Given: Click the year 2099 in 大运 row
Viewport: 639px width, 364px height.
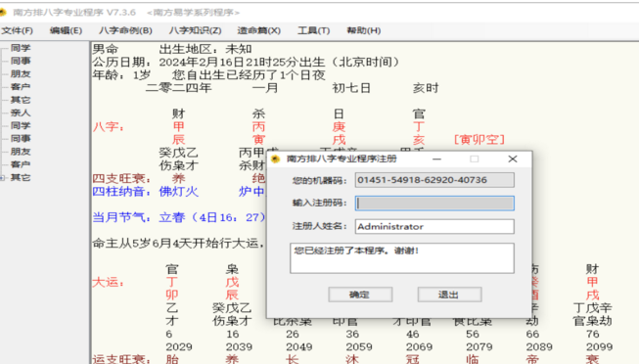Looking at the screenshot, I should click(599, 347).
